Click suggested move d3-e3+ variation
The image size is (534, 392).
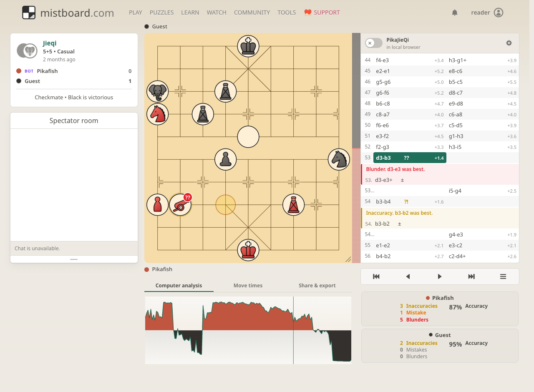point(384,180)
